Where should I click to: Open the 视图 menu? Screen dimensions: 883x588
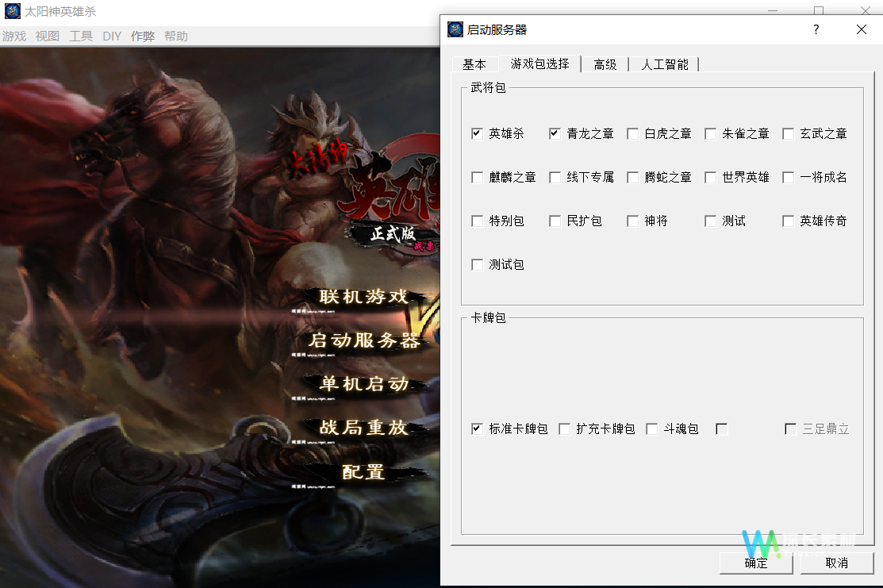click(x=48, y=36)
